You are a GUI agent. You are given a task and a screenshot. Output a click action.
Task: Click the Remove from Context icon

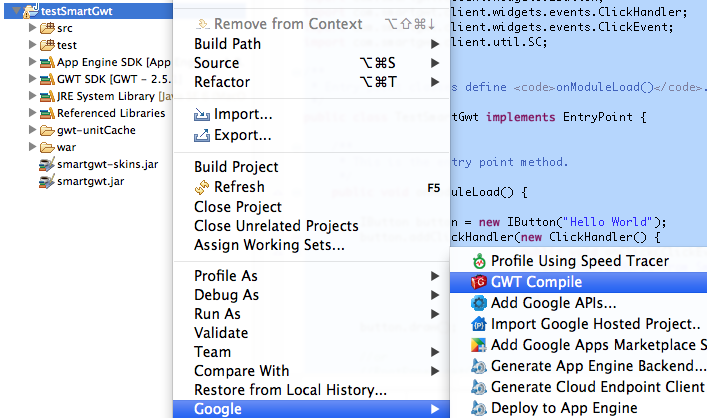click(x=203, y=23)
